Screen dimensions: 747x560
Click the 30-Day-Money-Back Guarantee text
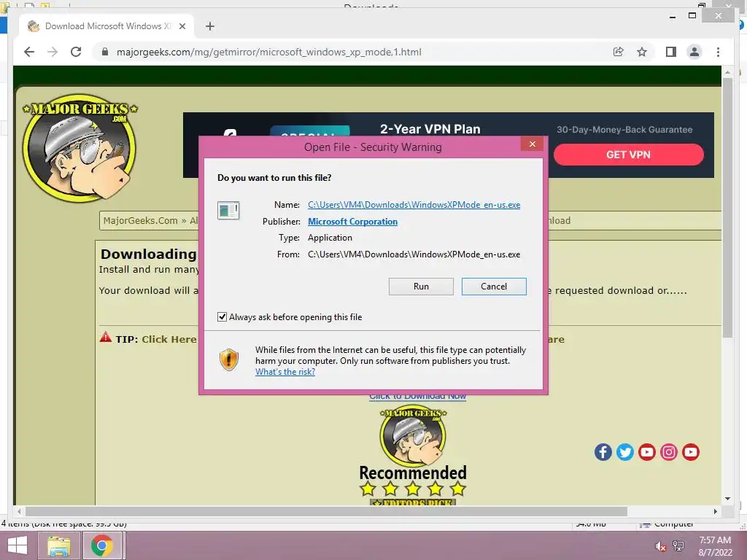pyautogui.click(x=624, y=130)
